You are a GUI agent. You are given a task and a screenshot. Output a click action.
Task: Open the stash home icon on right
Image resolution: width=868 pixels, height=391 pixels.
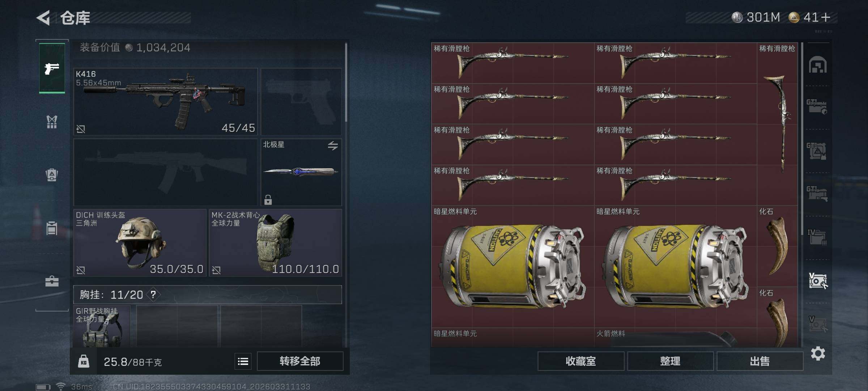click(818, 65)
